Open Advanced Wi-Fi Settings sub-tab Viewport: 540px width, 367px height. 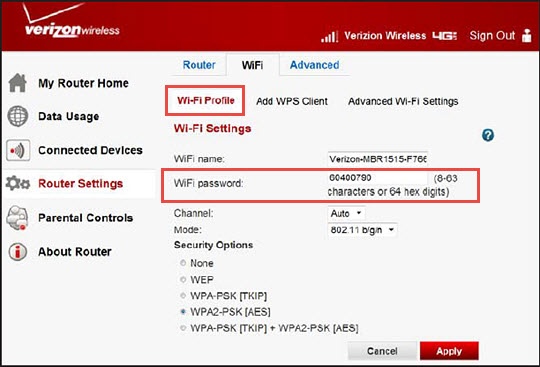click(x=403, y=101)
